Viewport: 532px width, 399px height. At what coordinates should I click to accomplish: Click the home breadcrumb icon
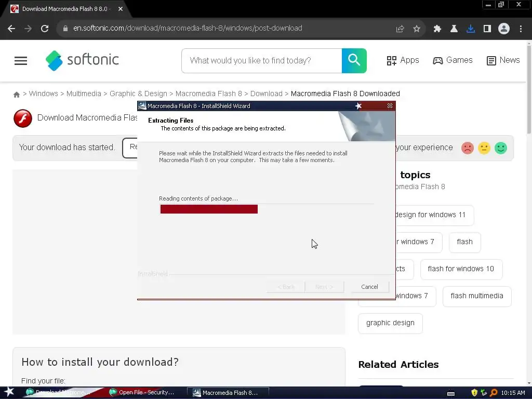[16, 95]
